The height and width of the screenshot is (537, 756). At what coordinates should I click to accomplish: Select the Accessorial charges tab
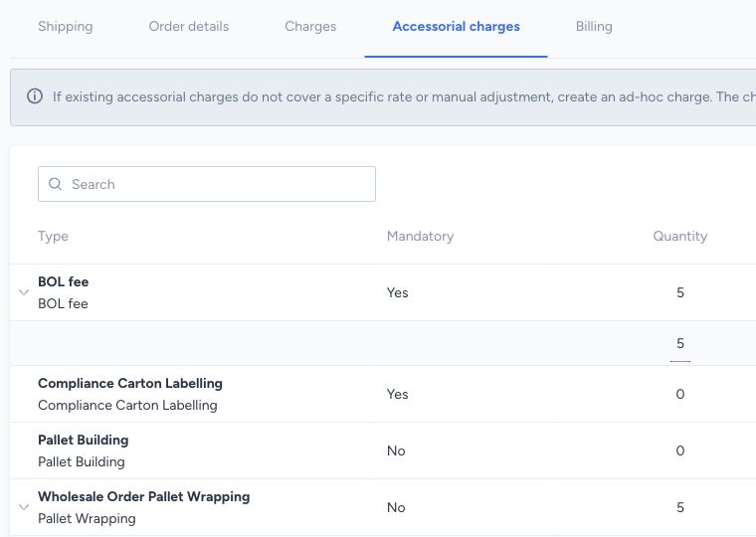click(457, 27)
